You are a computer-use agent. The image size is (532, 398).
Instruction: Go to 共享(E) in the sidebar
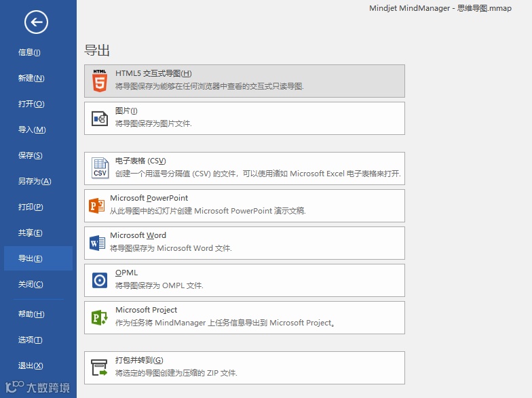click(30, 233)
